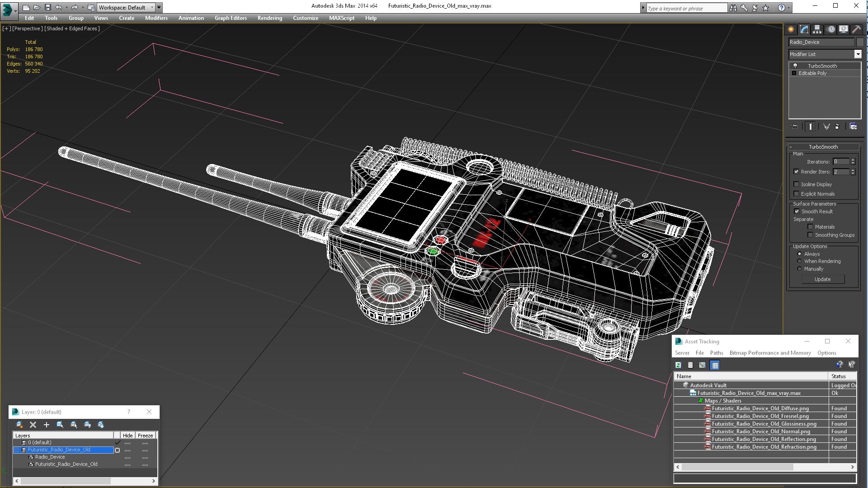Click the Update button
Viewport: 868px width, 488px height.
point(822,279)
